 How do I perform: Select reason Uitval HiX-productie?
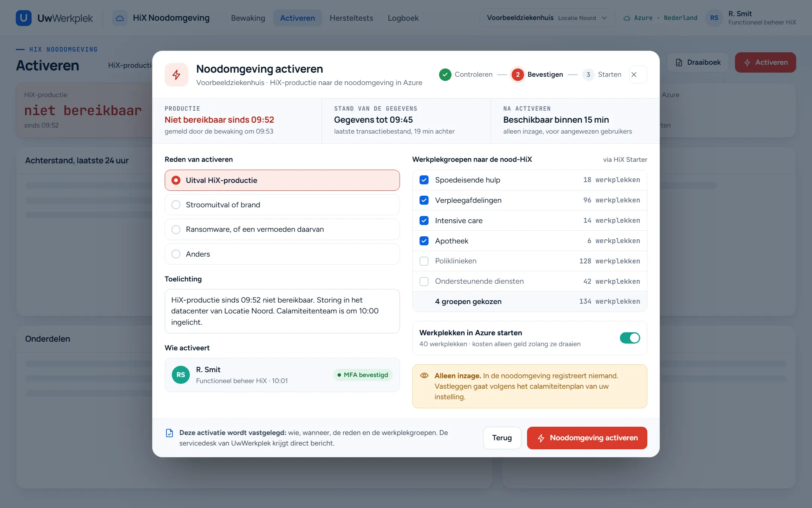coord(282,180)
